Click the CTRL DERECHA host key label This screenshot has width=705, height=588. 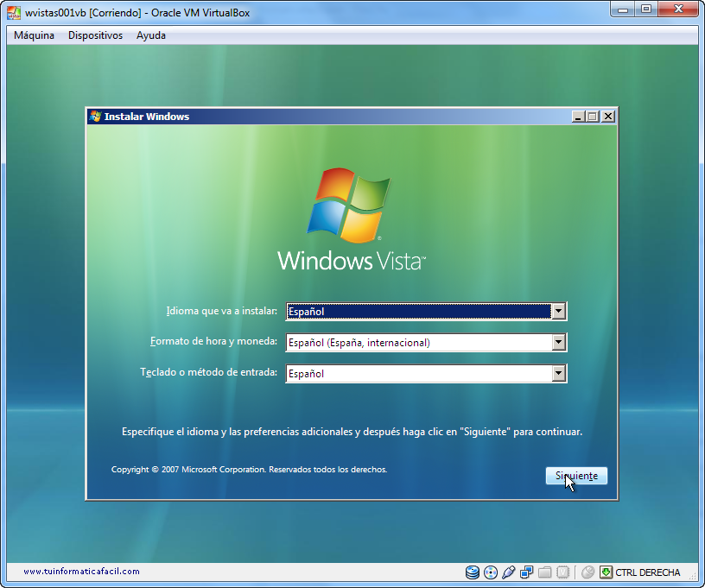pos(647,572)
